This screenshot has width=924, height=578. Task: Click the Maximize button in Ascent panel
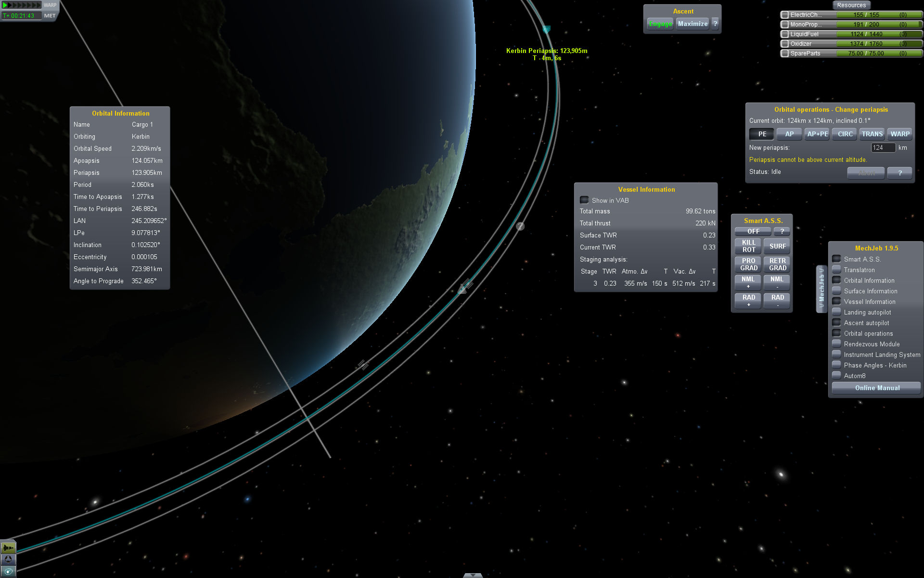[x=693, y=24]
